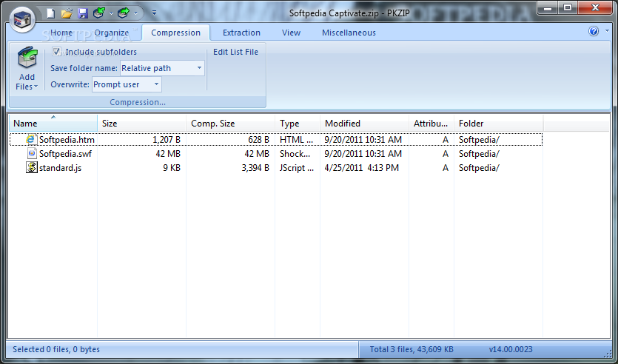This screenshot has height=364, width=618.
Task: Expand the Add Files dropdown arrow
Action: coord(36,87)
